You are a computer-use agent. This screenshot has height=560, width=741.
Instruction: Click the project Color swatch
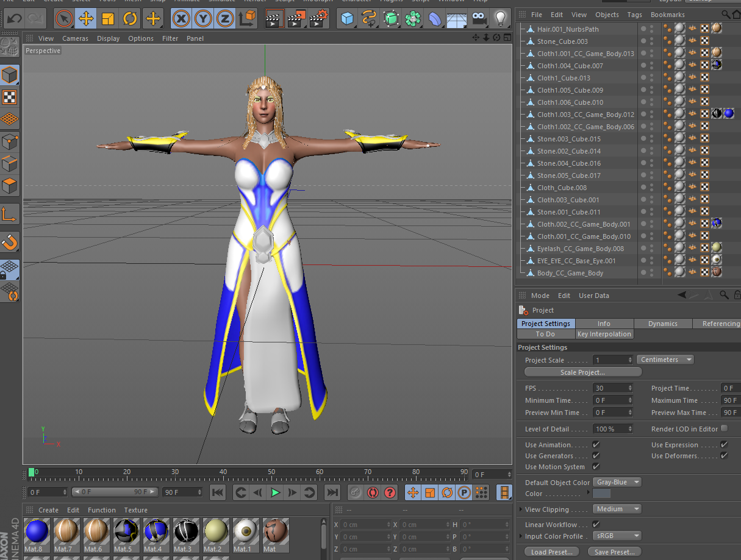pos(601,494)
